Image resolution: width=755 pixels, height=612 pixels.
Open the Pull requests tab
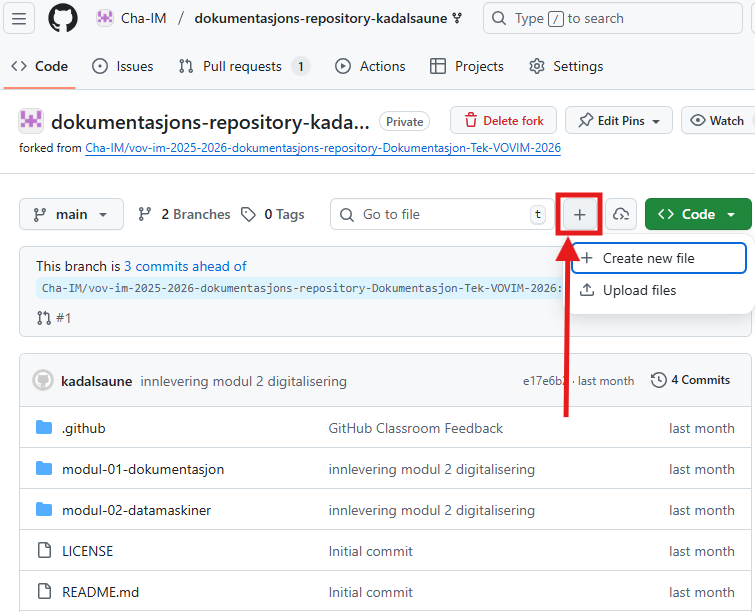pos(244,66)
